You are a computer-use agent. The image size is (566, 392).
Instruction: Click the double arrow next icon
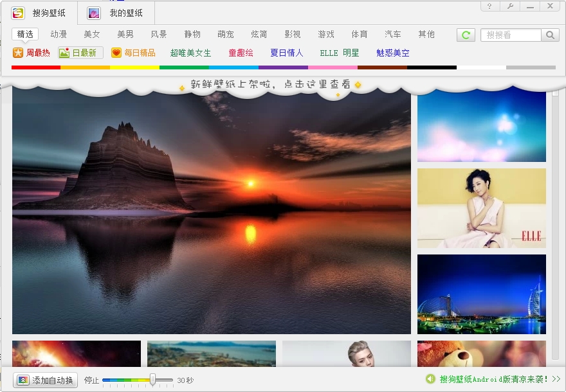click(556, 379)
